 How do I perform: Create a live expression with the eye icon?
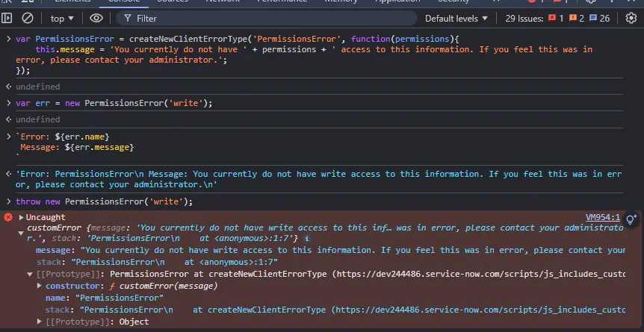click(x=96, y=18)
